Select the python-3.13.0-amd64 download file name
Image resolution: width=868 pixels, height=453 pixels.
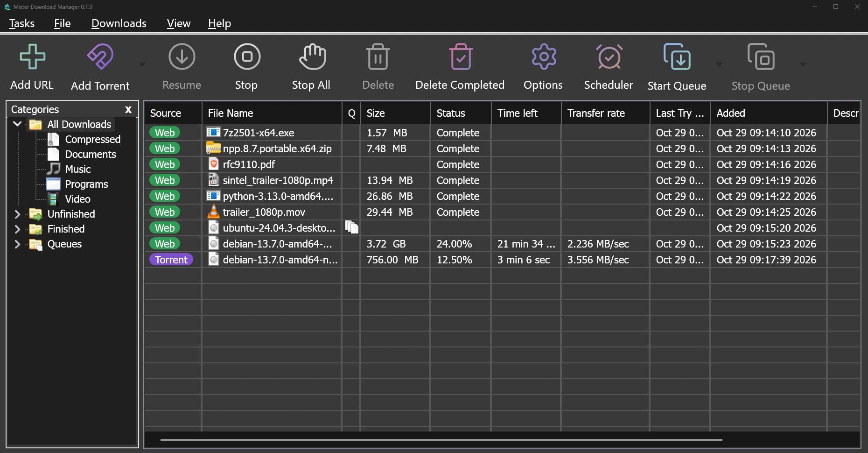278,196
